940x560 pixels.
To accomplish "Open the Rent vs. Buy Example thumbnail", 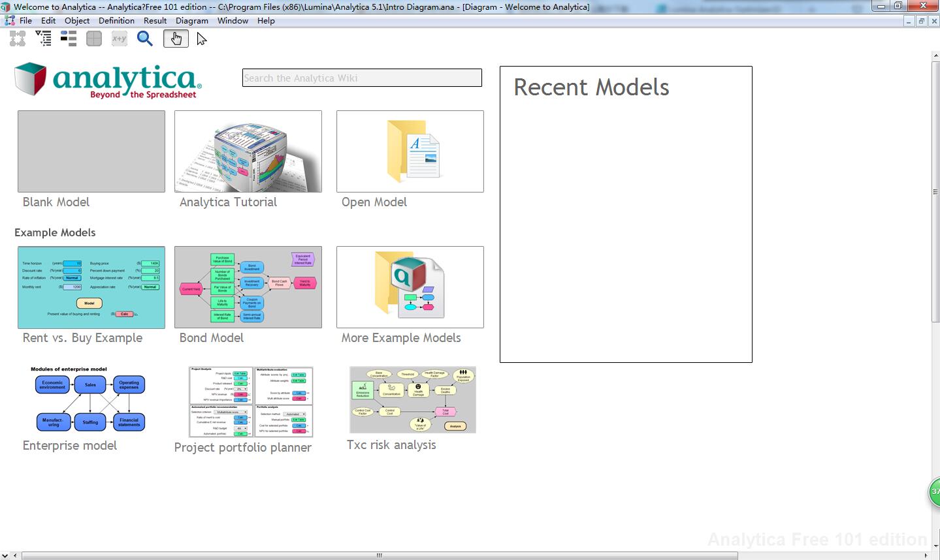I will tap(91, 287).
